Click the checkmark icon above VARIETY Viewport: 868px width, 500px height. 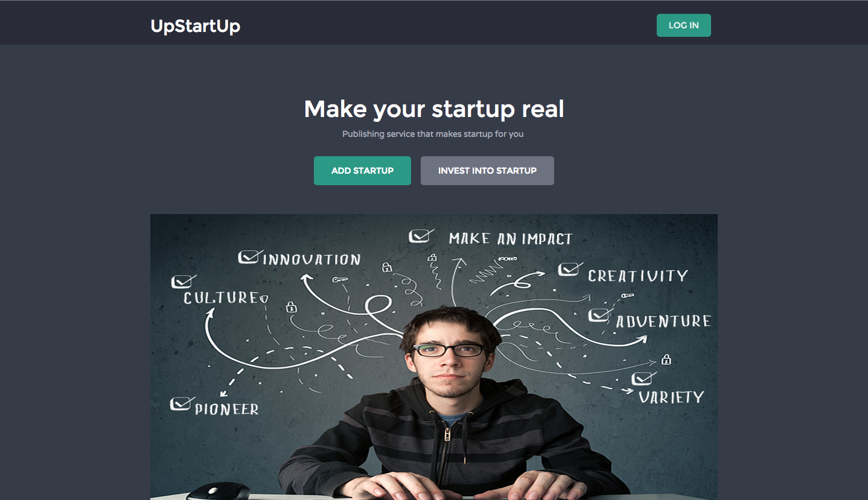coord(643,378)
